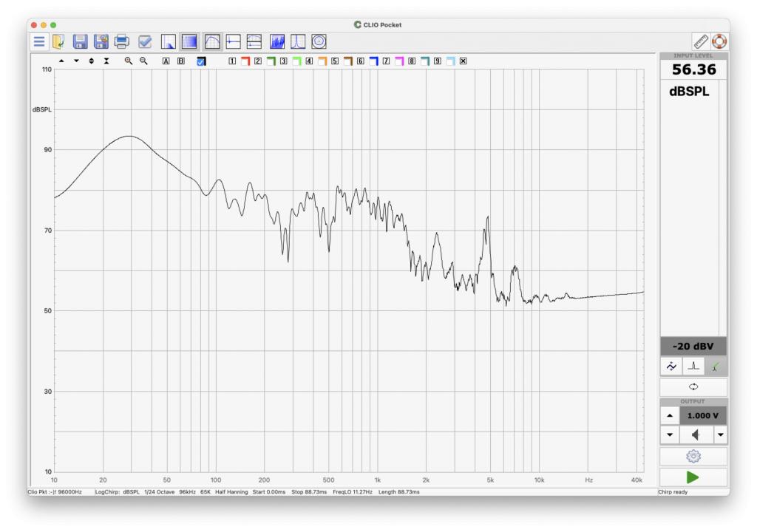Open a measurement file with folder icon
Image resolution: width=757 pixels, height=532 pixels.
point(58,41)
